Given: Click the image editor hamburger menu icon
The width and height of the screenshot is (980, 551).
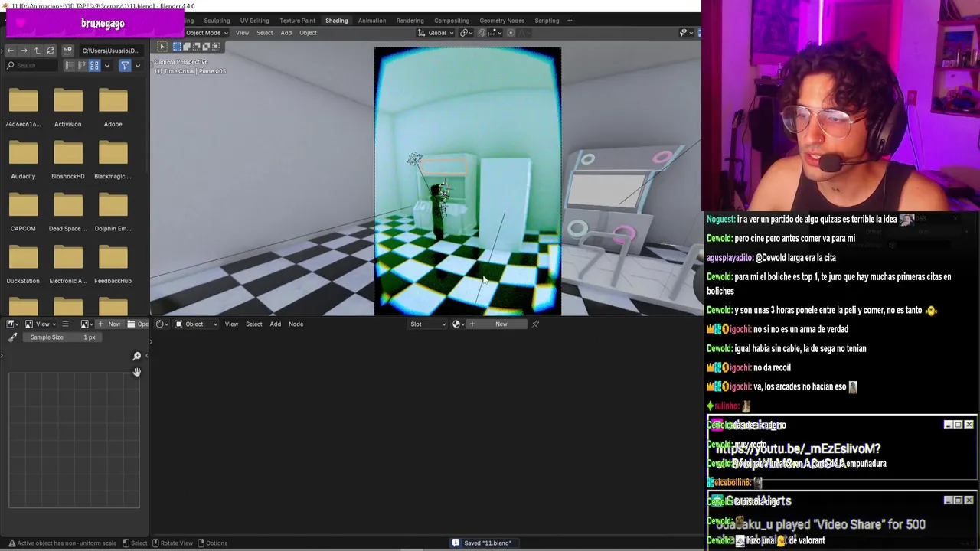Looking at the screenshot, I should click(x=65, y=324).
